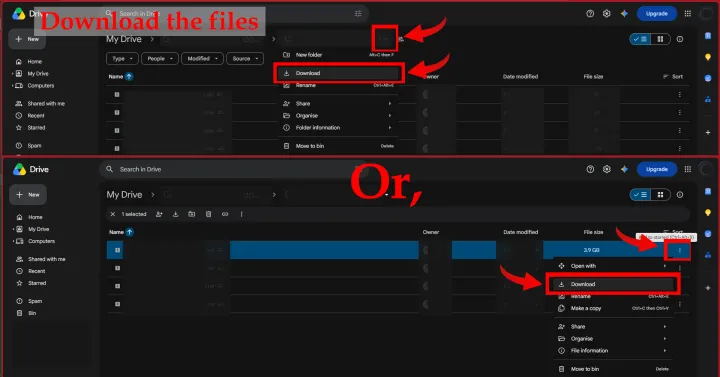Click New button in lower screenshot
The width and height of the screenshot is (720, 377).
[x=28, y=195]
